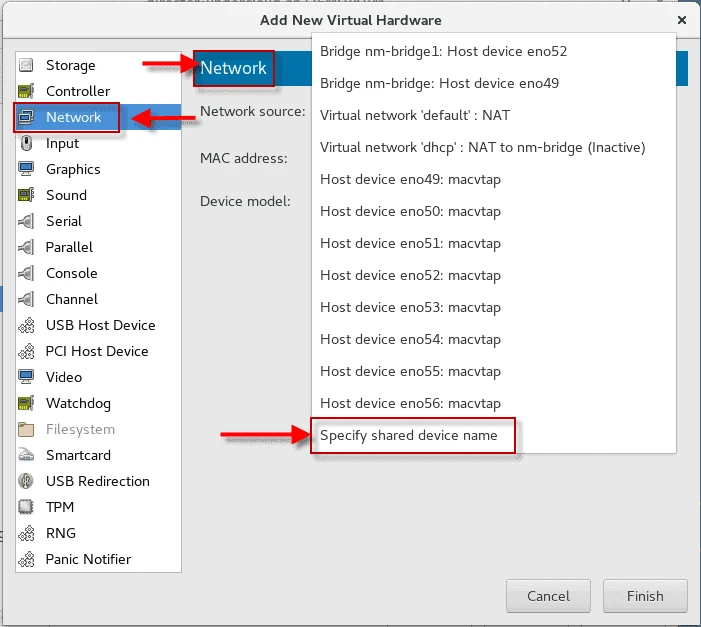
Task: Select Host device eno56 macvtap
Action: pos(494,403)
